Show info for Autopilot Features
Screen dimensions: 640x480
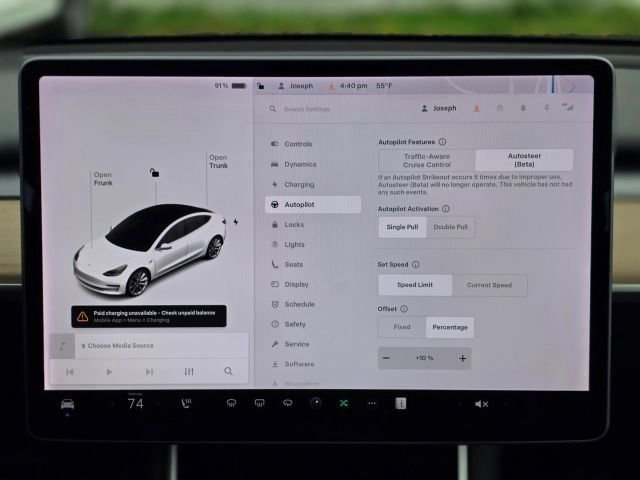[x=442, y=142]
